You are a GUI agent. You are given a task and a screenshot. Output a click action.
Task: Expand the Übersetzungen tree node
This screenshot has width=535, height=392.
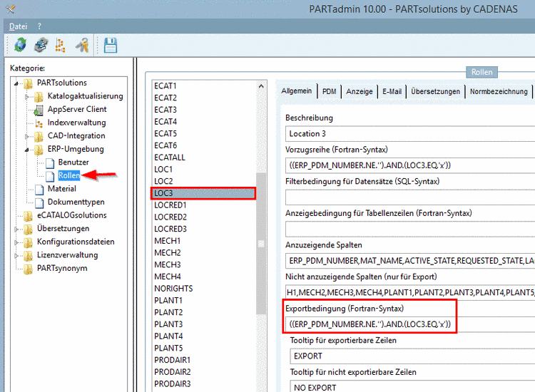click(x=17, y=229)
